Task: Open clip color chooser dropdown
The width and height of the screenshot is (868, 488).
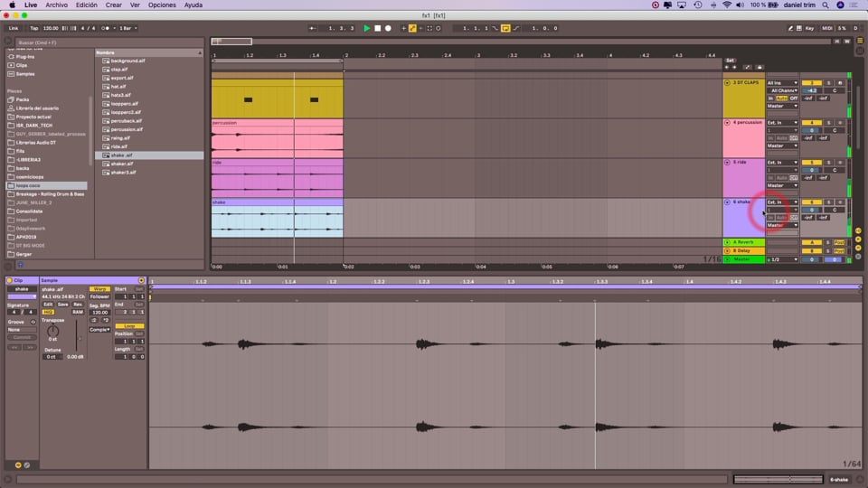Action: [22, 297]
